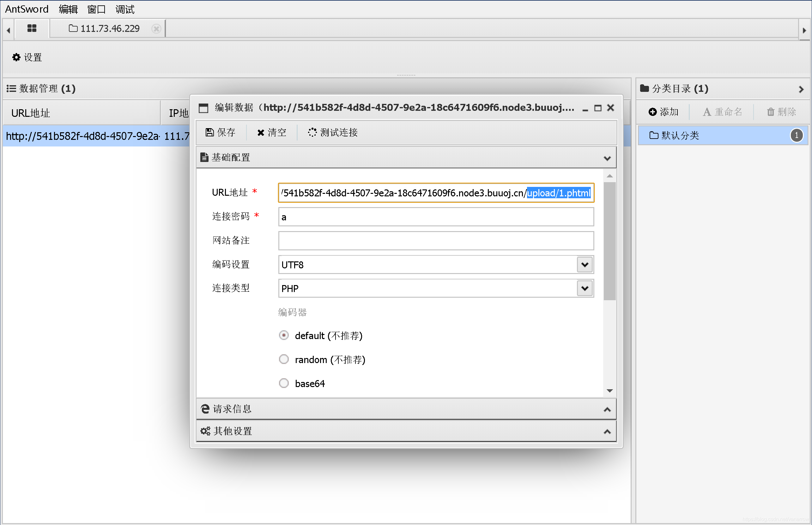
Task: Open the AntSword menu
Action: (x=27, y=9)
